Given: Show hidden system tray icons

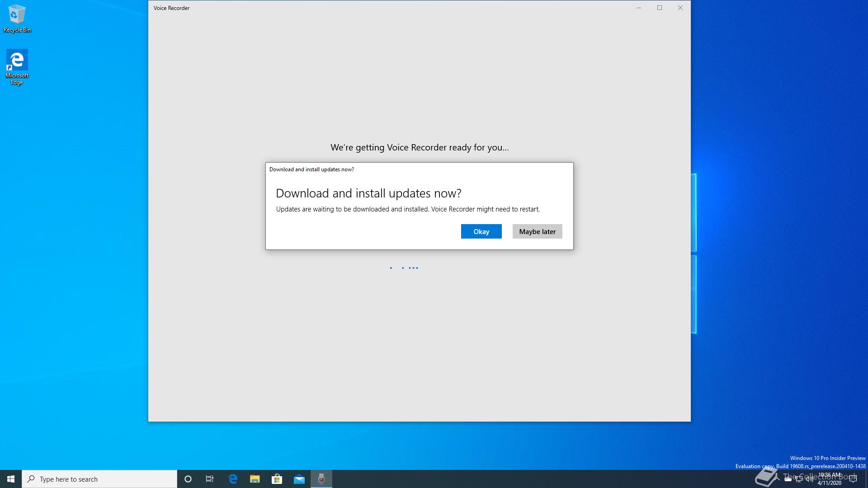Looking at the screenshot, I should click(x=777, y=479).
